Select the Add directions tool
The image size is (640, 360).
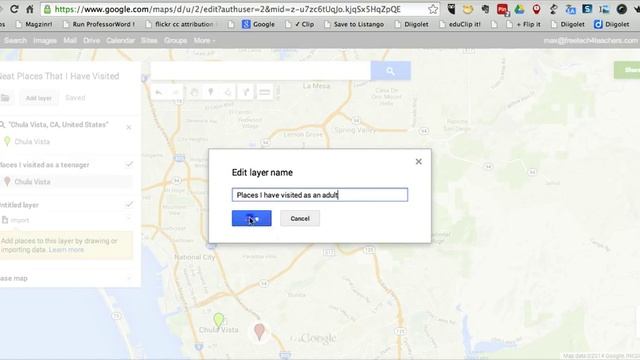tap(246, 93)
